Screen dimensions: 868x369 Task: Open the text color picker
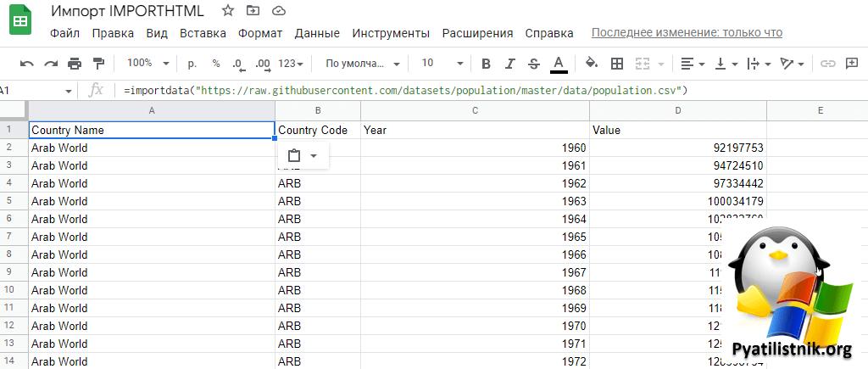tap(559, 64)
